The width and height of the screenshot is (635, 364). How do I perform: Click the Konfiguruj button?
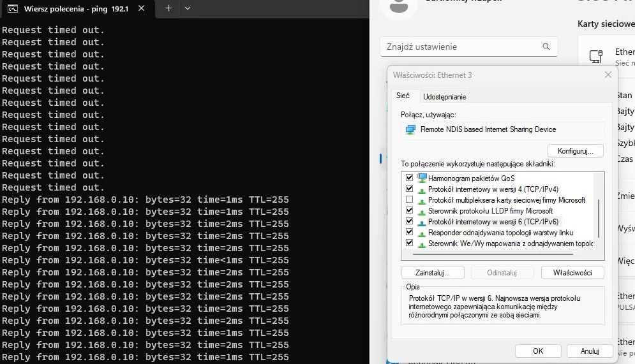point(575,151)
